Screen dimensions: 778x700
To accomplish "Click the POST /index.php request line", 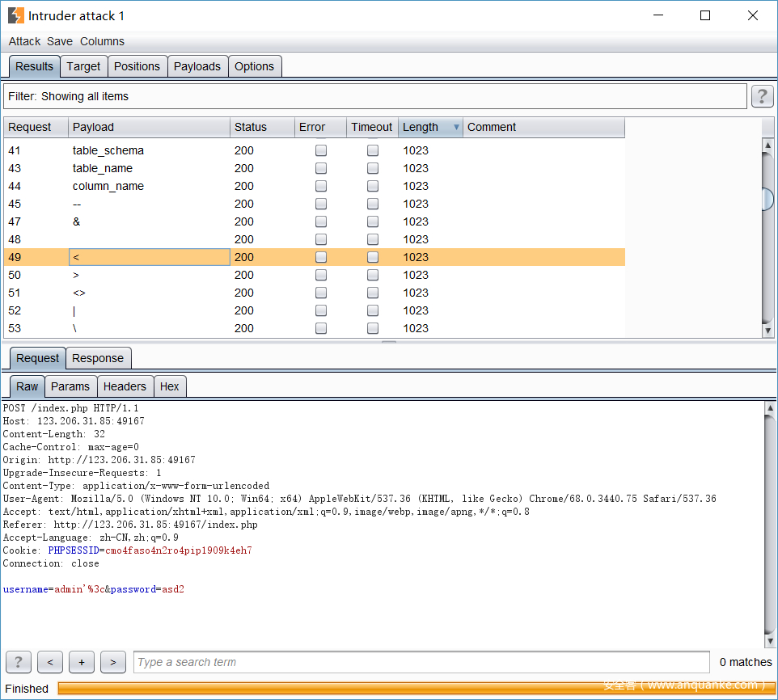I will (x=71, y=408).
